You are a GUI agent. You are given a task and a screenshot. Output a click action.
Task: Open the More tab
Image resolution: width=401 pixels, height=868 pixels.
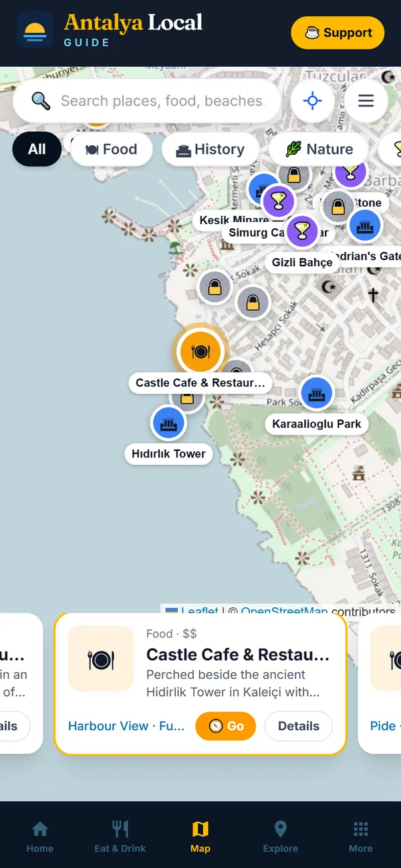point(361,837)
